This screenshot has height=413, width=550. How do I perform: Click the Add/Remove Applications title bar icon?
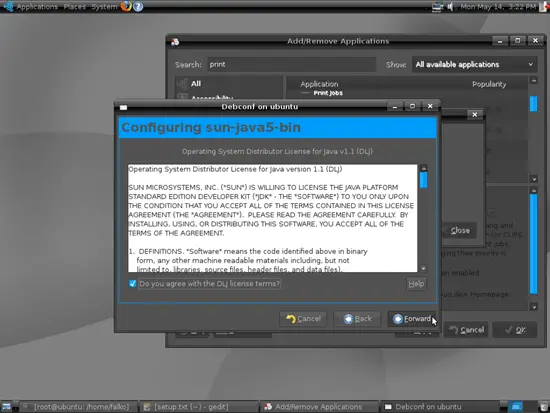[x=175, y=42]
